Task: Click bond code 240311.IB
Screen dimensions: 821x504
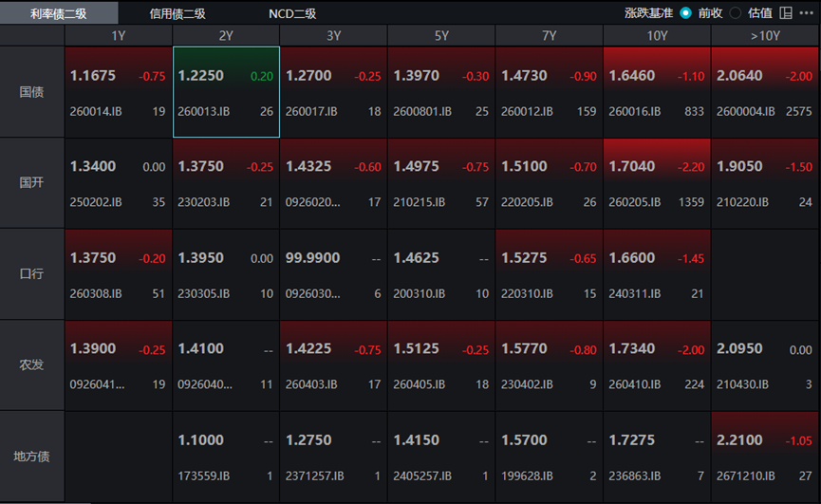Action: tap(635, 293)
